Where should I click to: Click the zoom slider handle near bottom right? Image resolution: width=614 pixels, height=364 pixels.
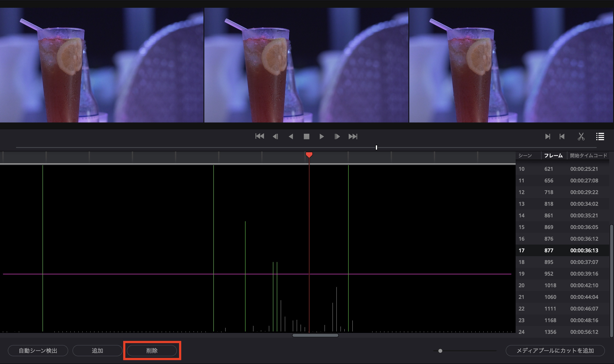pyautogui.click(x=440, y=351)
